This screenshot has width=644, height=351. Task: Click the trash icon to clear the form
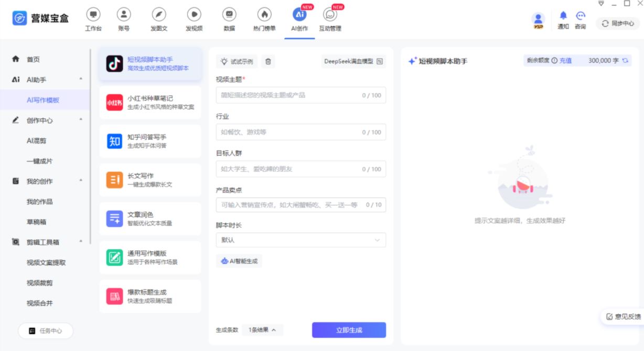coord(268,61)
